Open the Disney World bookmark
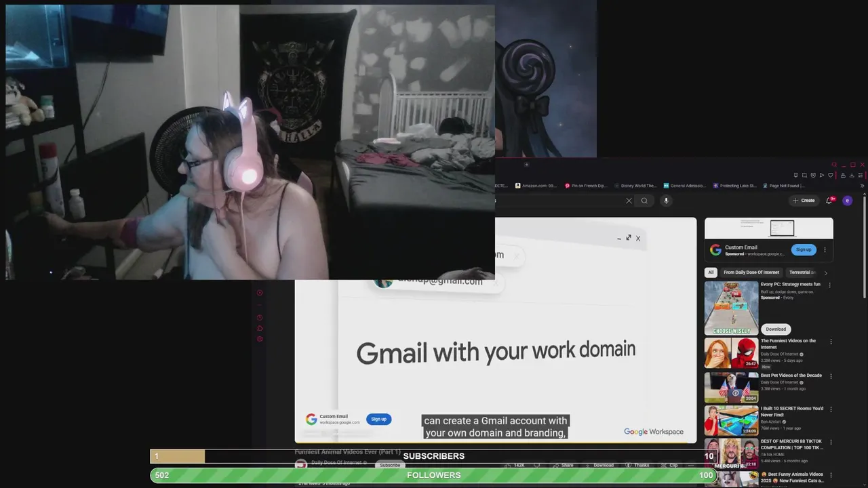This screenshot has height=488, width=868. coord(635,186)
